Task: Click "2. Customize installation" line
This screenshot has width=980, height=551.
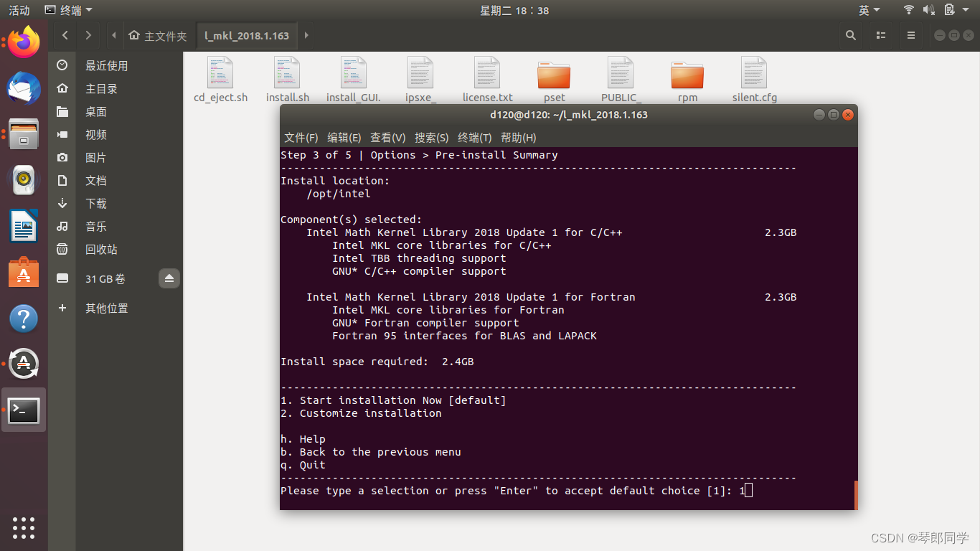Action: click(361, 413)
